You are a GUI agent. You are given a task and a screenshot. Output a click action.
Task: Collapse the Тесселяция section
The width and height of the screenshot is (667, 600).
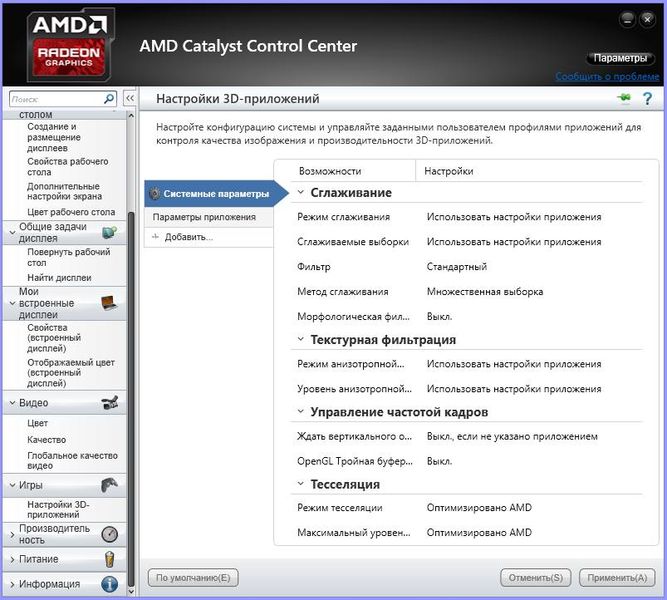point(301,484)
